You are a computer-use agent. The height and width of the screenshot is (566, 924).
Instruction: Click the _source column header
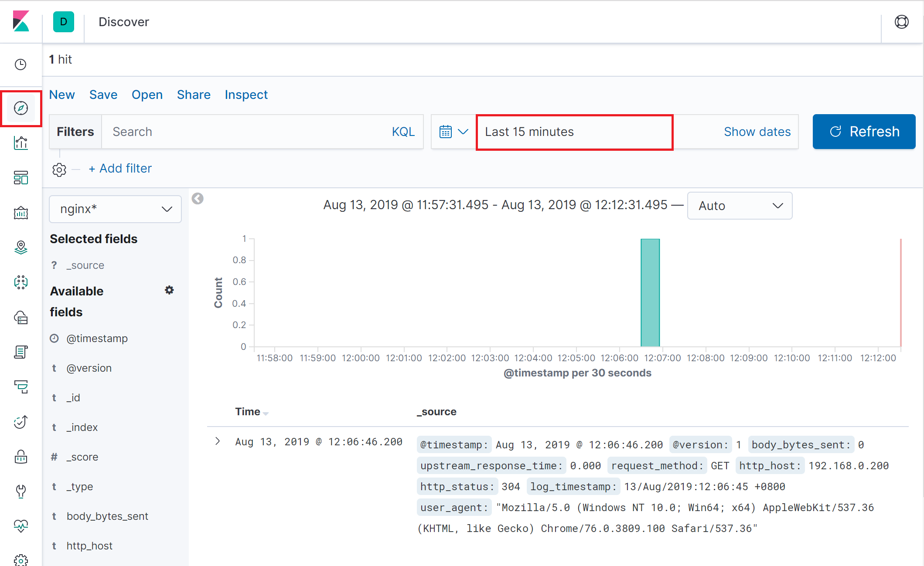click(x=436, y=412)
